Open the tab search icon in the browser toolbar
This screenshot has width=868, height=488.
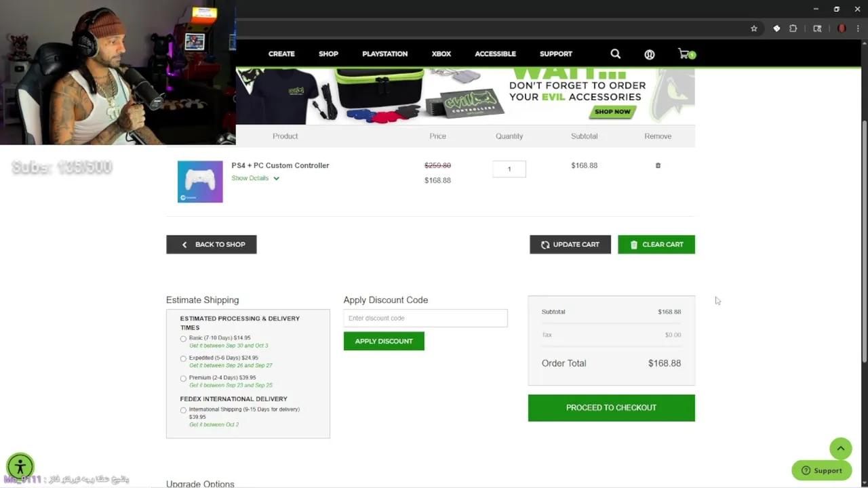[817, 28]
